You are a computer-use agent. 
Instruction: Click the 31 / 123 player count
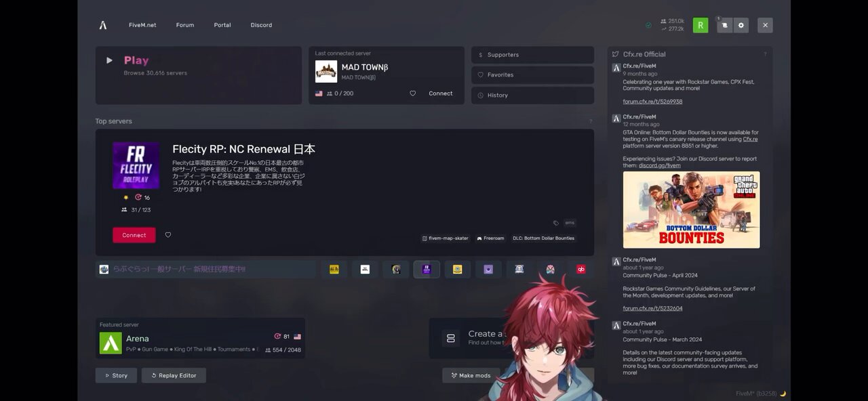[136, 210]
